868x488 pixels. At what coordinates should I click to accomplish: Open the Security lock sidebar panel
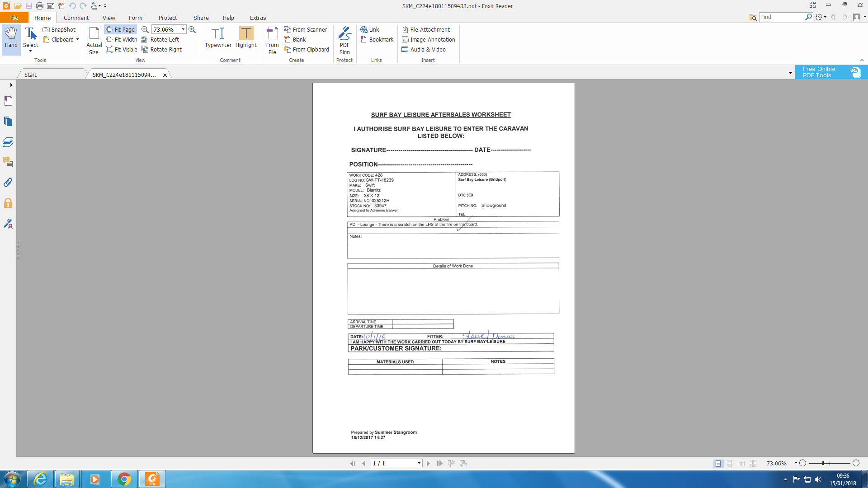pos(8,203)
